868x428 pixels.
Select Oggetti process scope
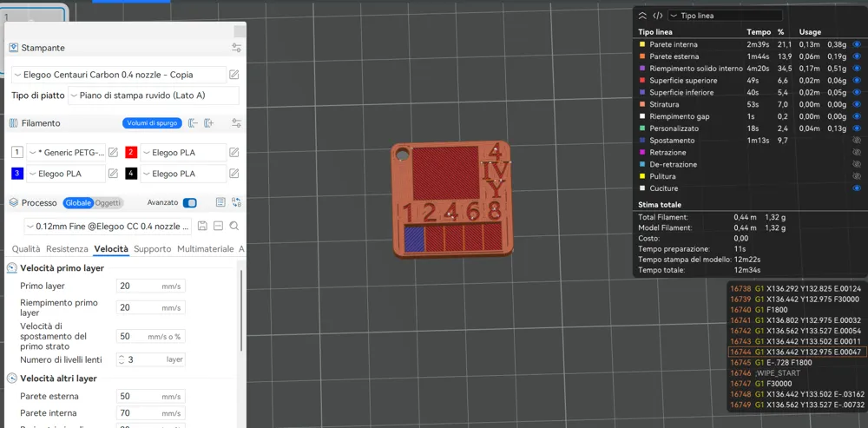tap(108, 203)
